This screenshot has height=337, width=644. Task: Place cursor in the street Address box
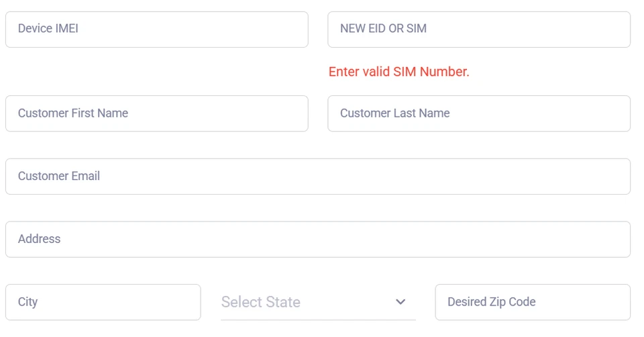click(317, 239)
